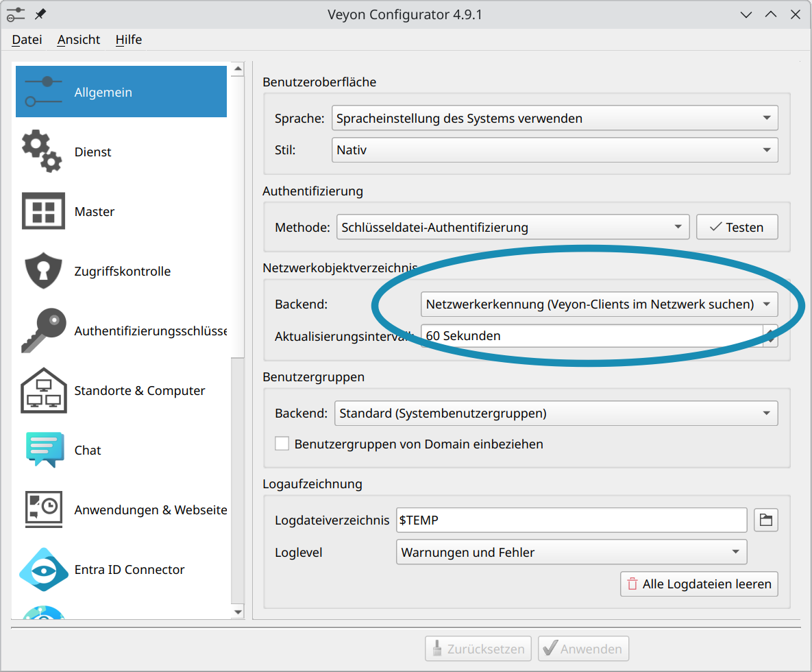The height and width of the screenshot is (672, 812).
Task: Click into the Logdateiverzeichnis text field
Action: click(x=571, y=520)
